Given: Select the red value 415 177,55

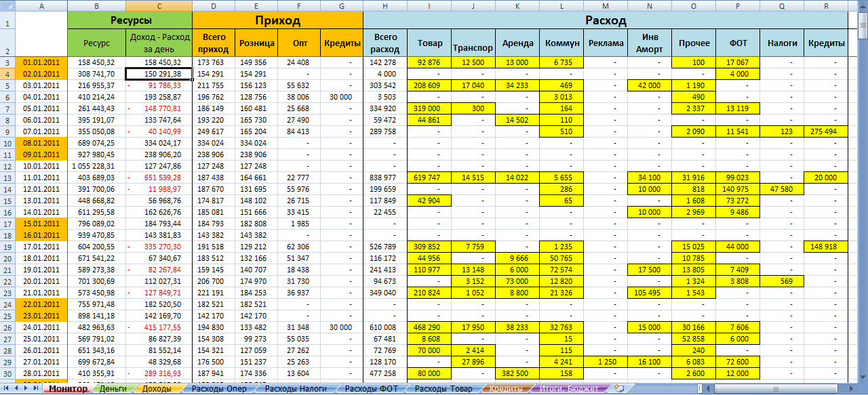Looking at the screenshot, I should 159,327.
